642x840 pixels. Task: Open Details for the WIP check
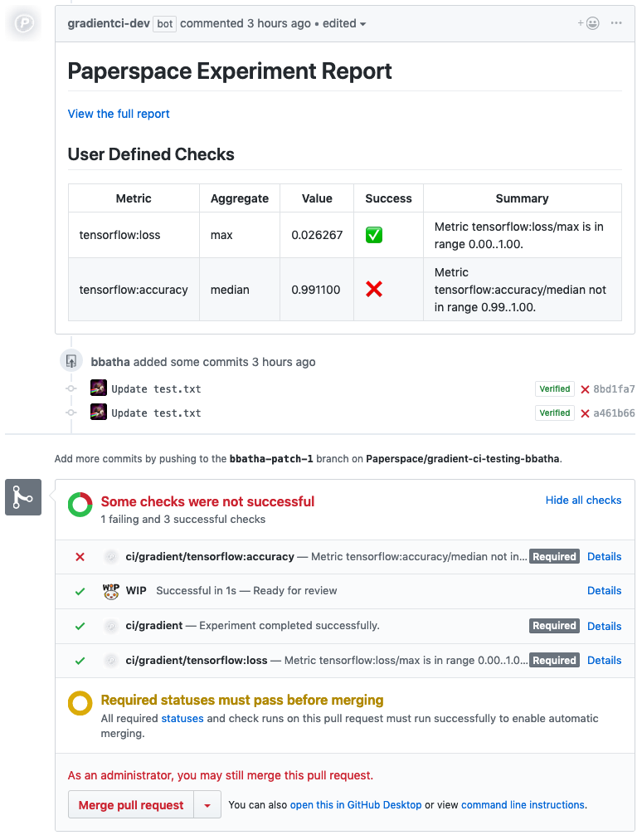604,591
